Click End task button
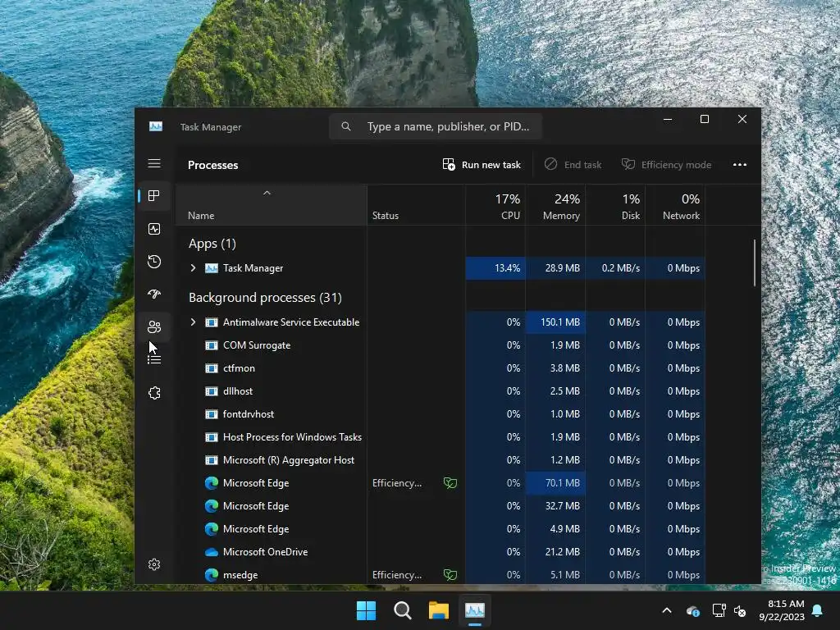Image resolution: width=840 pixels, height=630 pixels. pyautogui.click(x=573, y=165)
